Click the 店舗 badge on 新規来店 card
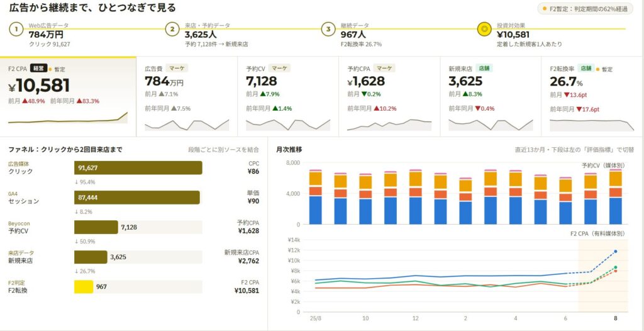This screenshot has height=331, width=644. coord(484,68)
